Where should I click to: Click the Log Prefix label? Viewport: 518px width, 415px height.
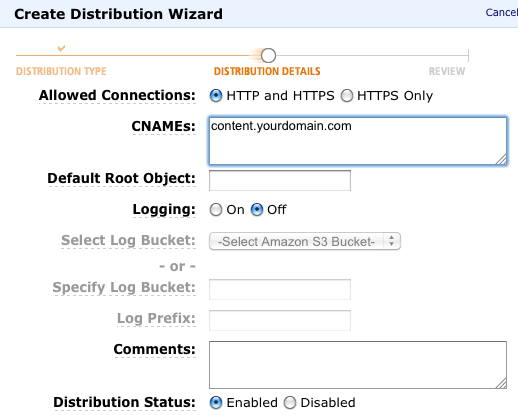point(156,318)
